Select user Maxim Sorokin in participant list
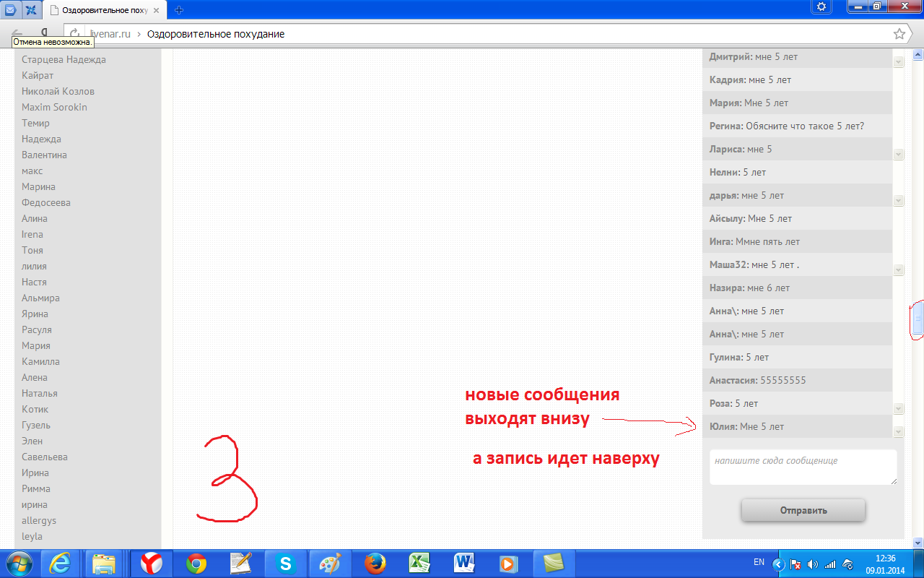This screenshot has width=924, height=578. click(54, 107)
